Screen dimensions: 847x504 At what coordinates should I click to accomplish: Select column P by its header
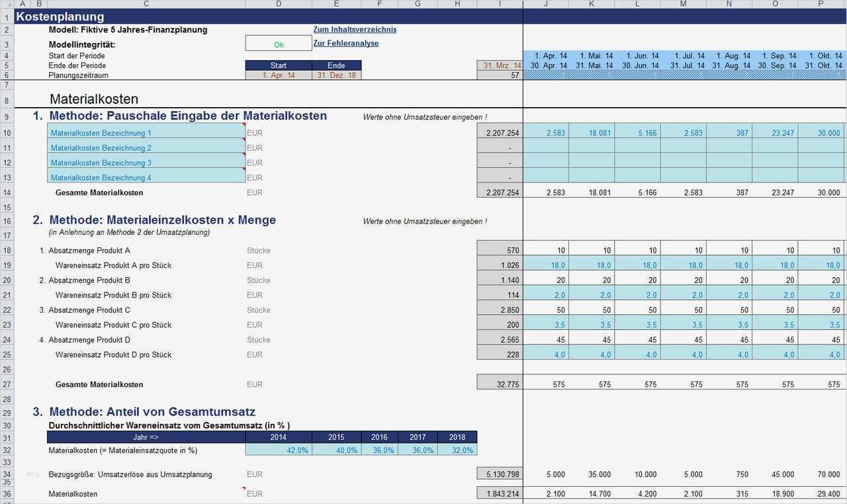tap(821, 5)
